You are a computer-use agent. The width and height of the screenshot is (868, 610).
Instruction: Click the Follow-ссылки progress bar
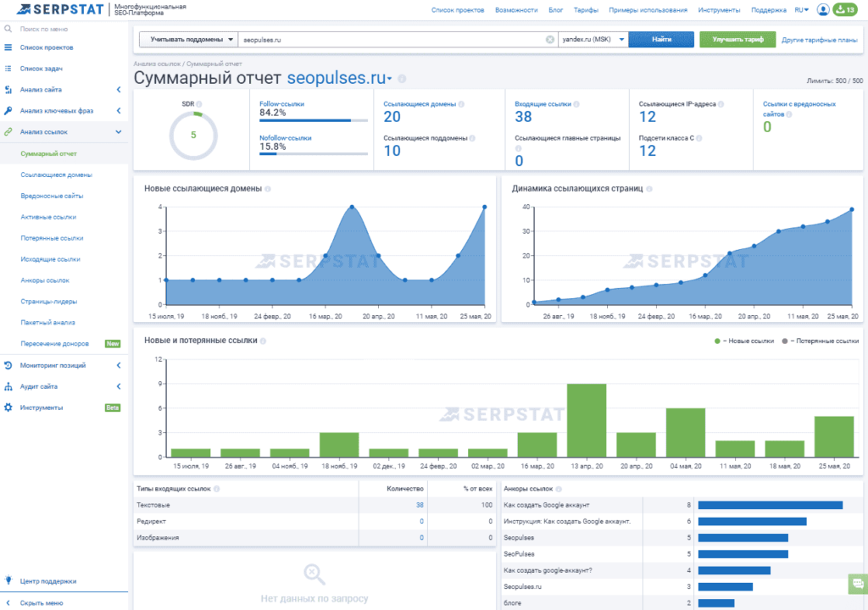tap(314, 120)
